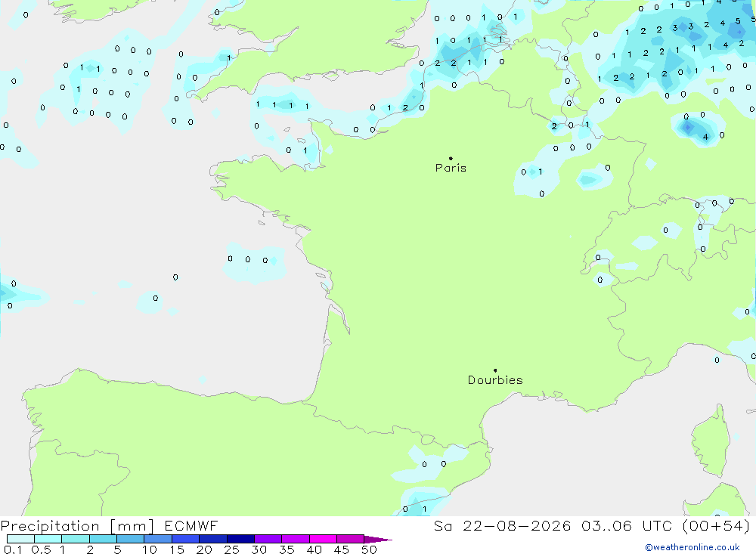Click the Paris city marker dot
This screenshot has height=554, width=756.
click(x=451, y=158)
